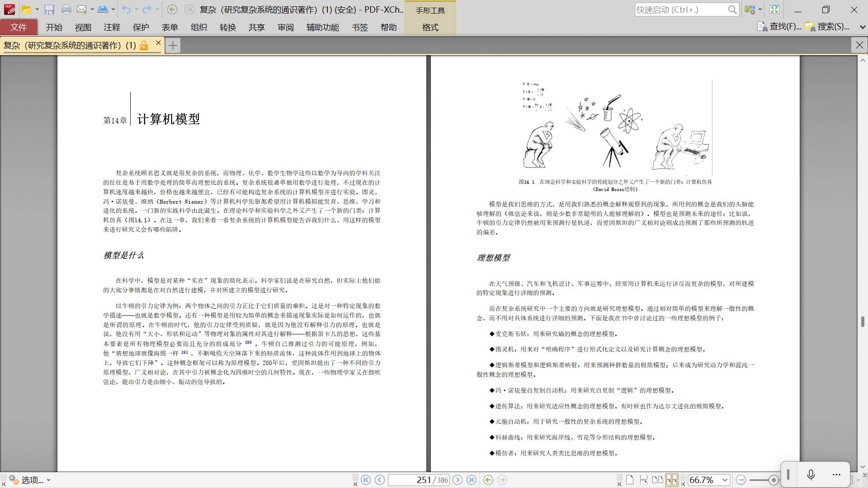
Task: Click the Print icon
Action: (66, 9)
